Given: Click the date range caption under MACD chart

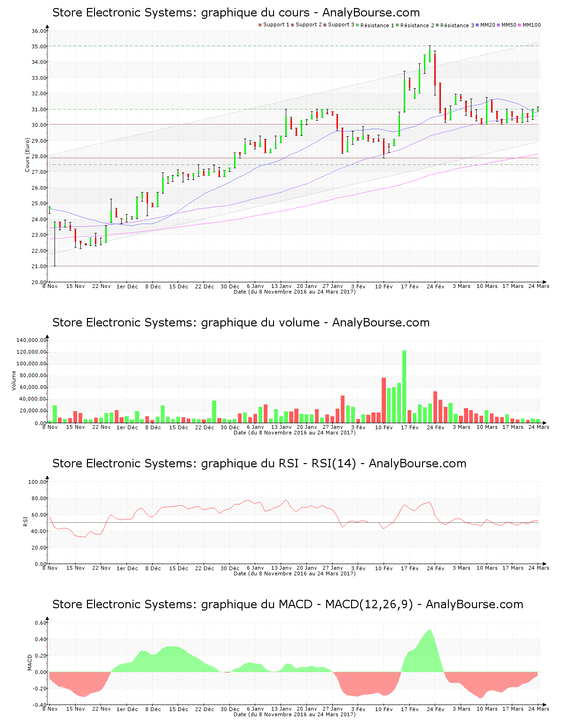Looking at the screenshot, I should [x=295, y=714].
